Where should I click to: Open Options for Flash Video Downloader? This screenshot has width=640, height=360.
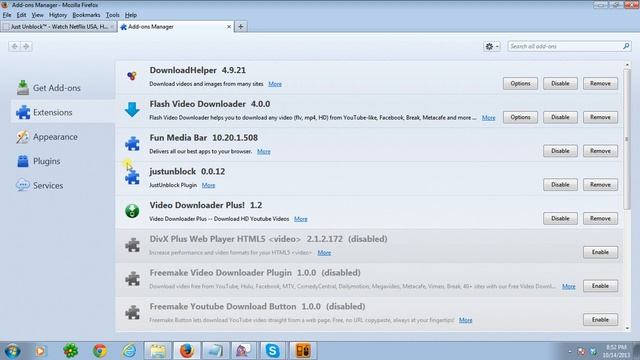click(x=520, y=117)
